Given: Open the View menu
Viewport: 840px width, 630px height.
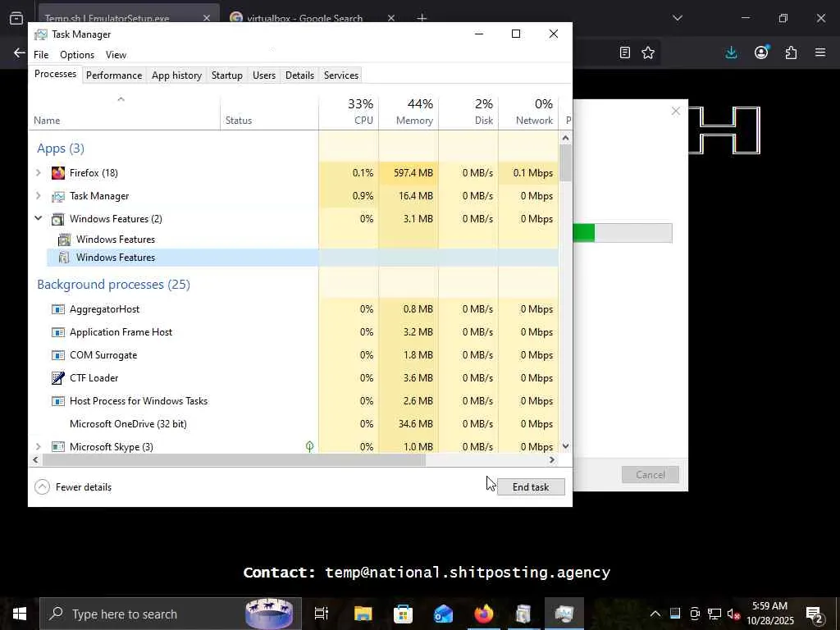Looking at the screenshot, I should (x=116, y=55).
